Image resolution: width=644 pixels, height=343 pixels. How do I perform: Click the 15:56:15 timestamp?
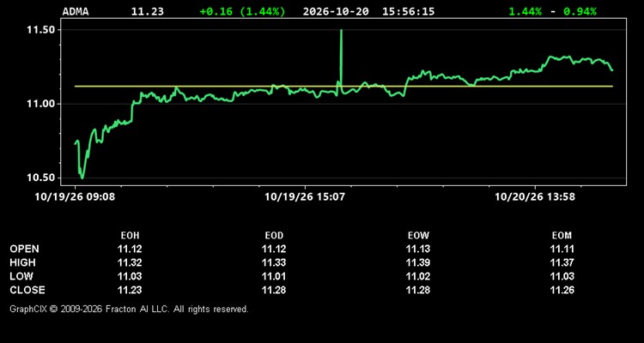tap(408, 11)
